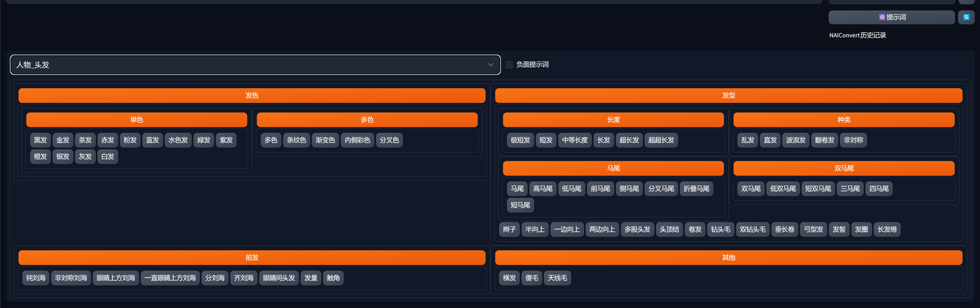Click the 提示词 button
Screen dimensions: 980x308
click(892, 17)
